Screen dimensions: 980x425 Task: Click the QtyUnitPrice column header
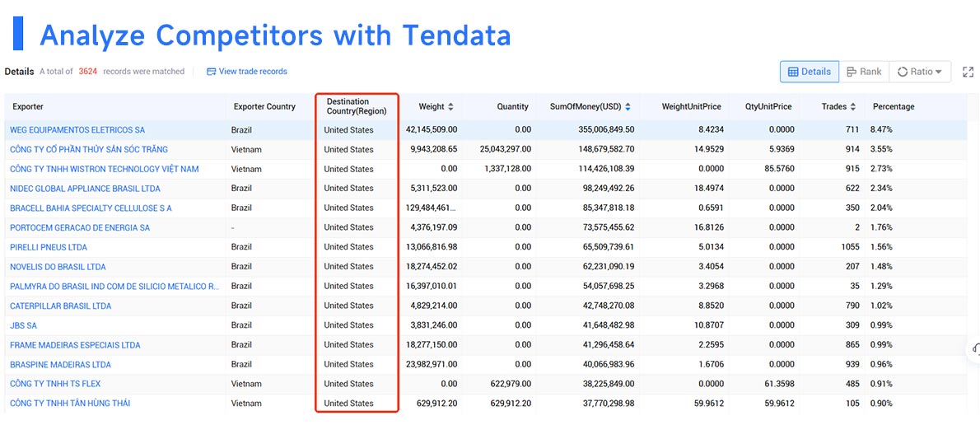(x=768, y=107)
